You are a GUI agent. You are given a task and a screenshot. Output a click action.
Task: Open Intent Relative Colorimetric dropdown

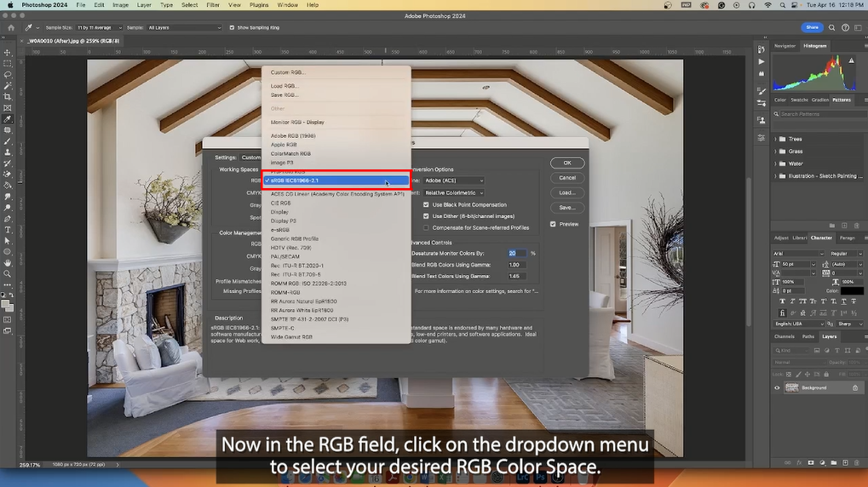coord(454,192)
